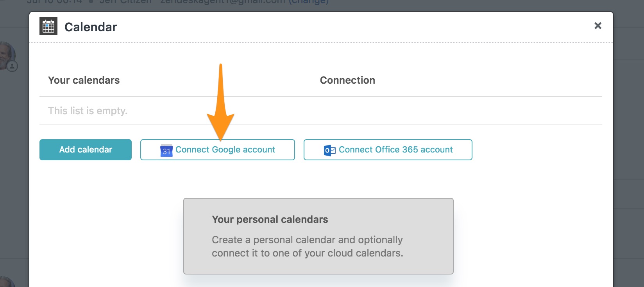Select the 'This list is empty.' row
Screen dimensions: 644x287
coord(320,111)
